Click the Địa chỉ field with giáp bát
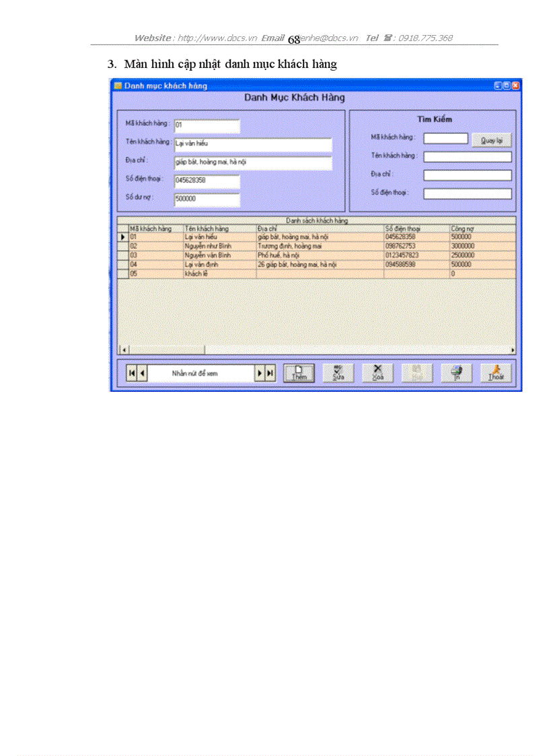The height and width of the screenshot is (756, 549). tap(252, 163)
